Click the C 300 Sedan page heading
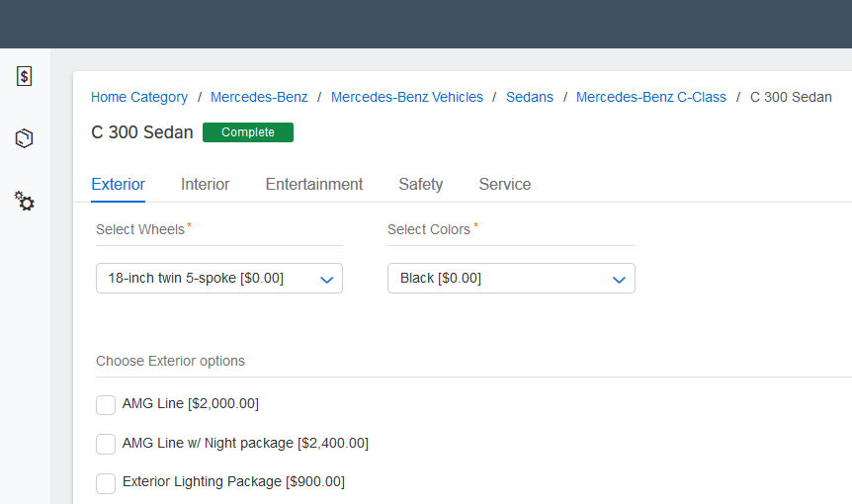Viewport: 852px width, 504px height. (x=142, y=132)
